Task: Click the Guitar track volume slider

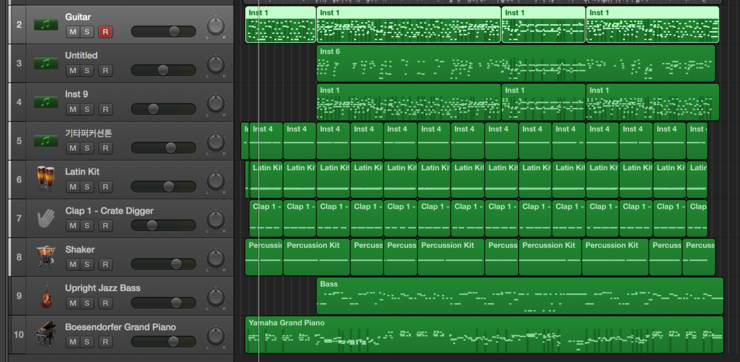Action: click(x=163, y=32)
